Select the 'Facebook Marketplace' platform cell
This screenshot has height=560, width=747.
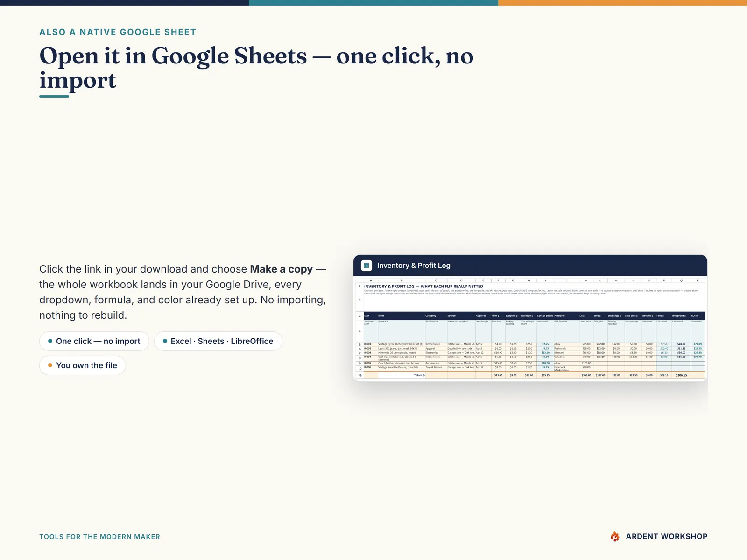coord(566,369)
